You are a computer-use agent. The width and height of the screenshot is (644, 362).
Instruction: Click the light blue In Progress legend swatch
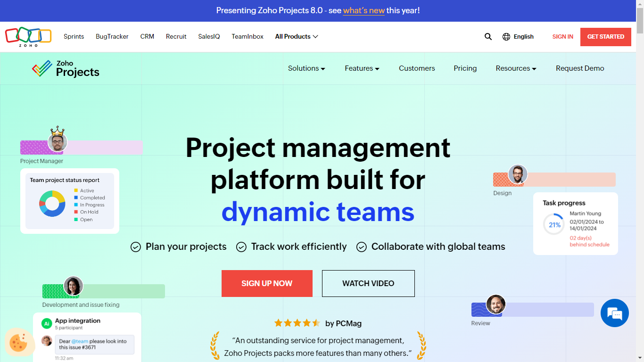coord(76,205)
